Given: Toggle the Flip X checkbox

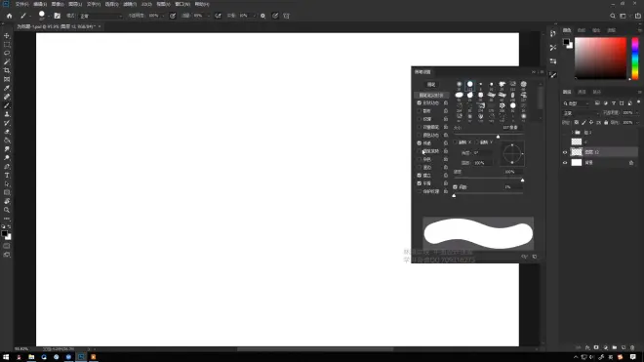Looking at the screenshot, I should click(x=456, y=142).
